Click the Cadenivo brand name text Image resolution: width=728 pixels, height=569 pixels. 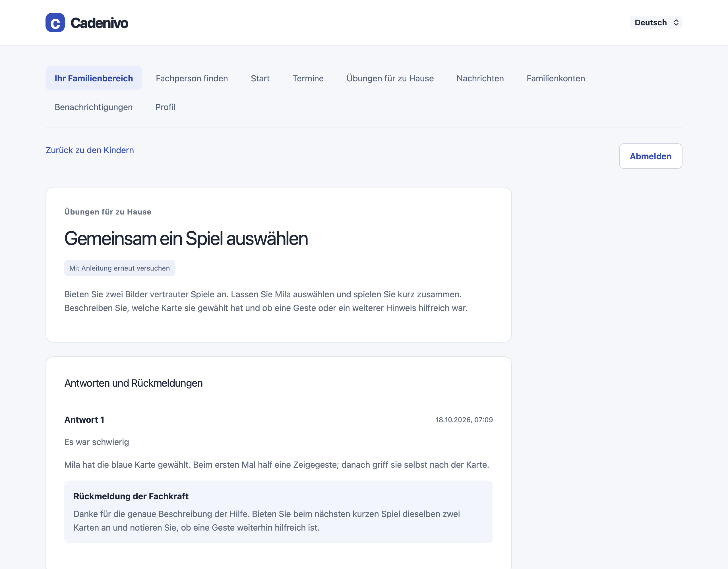(99, 23)
